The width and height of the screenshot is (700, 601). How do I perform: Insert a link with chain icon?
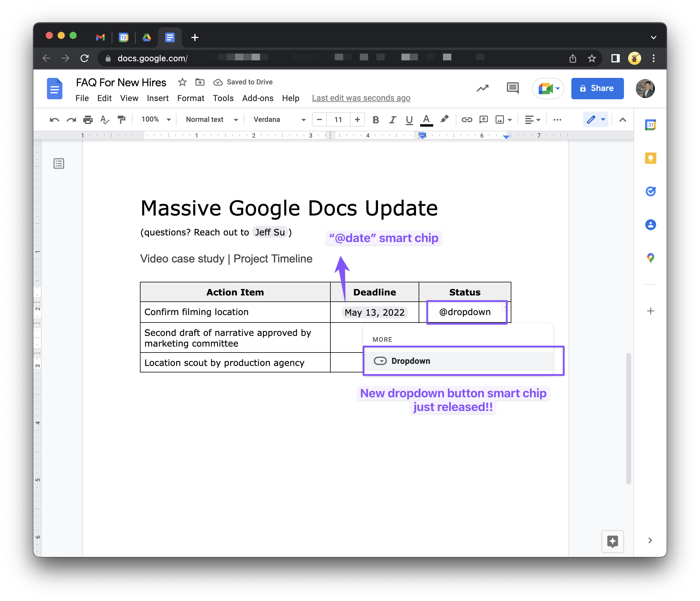click(x=466, y=120)
